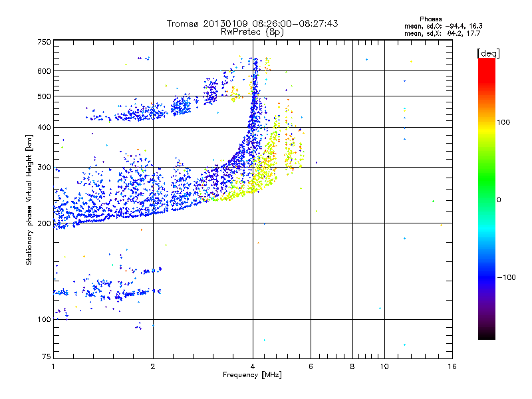The height and width of the screenshot is (399, 532).
Task: Click the y-axis tick label '750'
Action: [44, 42]
